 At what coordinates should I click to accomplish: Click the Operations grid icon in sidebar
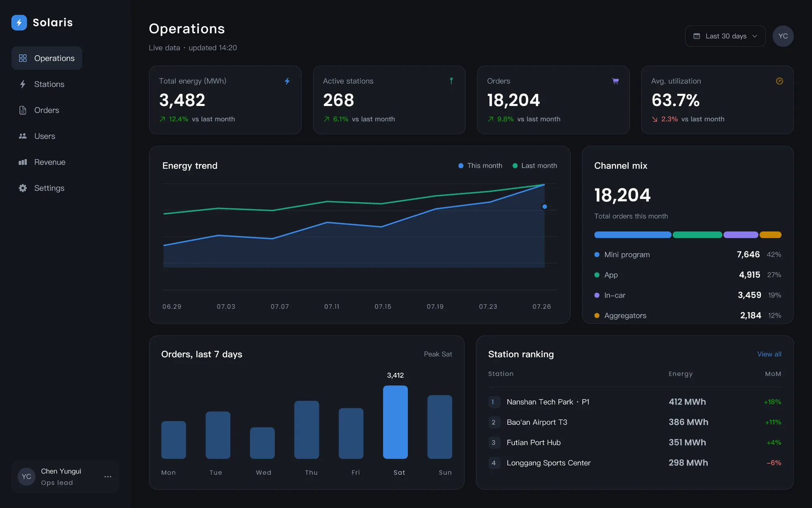point(23,58)
